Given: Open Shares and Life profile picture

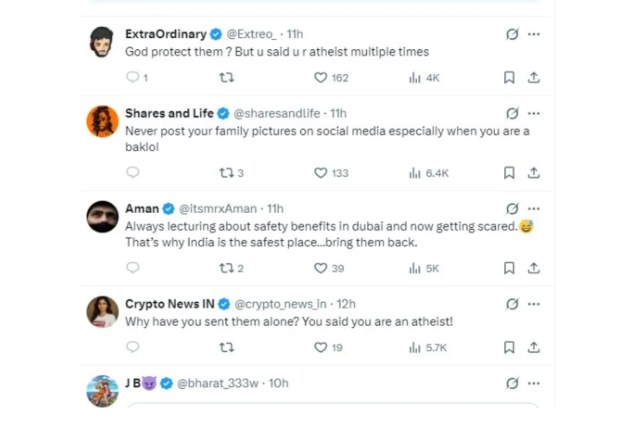Looking at the screenshot, I should point(102,121).
